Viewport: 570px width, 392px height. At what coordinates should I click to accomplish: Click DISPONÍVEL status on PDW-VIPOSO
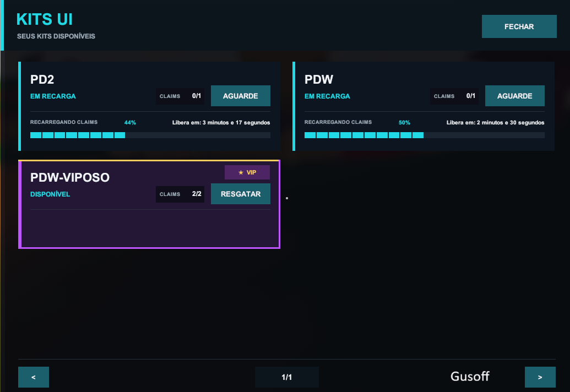point(50,194)
